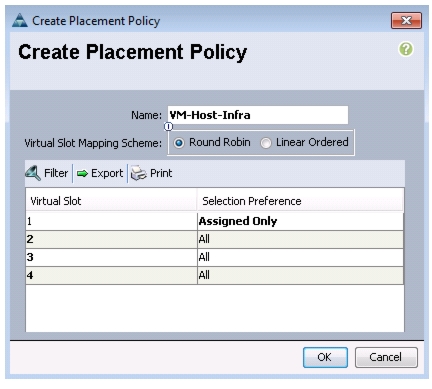Screen dimensions: 432x389
Task: Open help via green question mark icon
Action: [406, 49]
